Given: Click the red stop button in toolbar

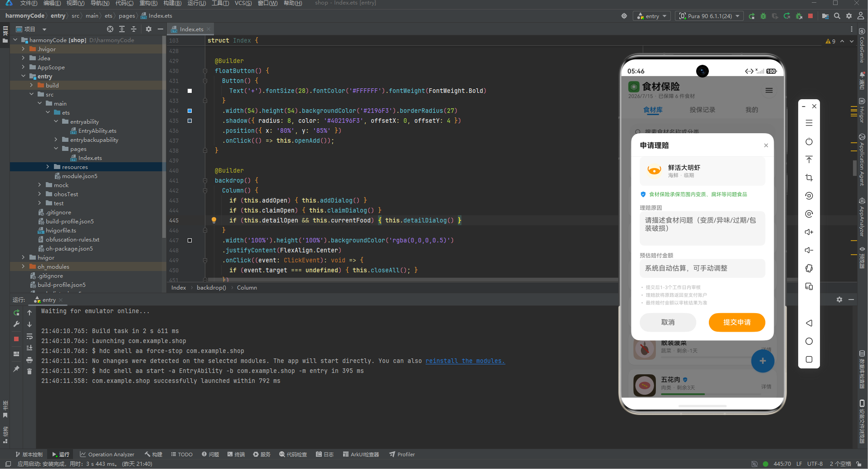Looking at the screenshot, I should pos(810,16).
